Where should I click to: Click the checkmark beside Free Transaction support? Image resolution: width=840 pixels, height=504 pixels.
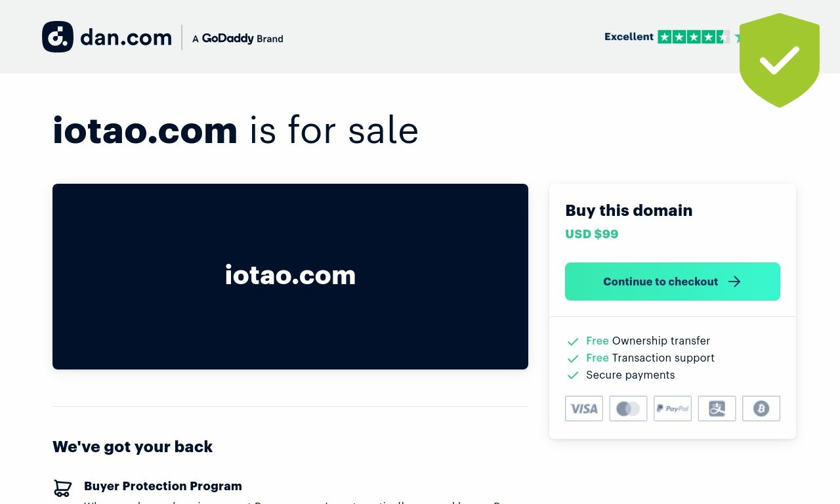573,358
